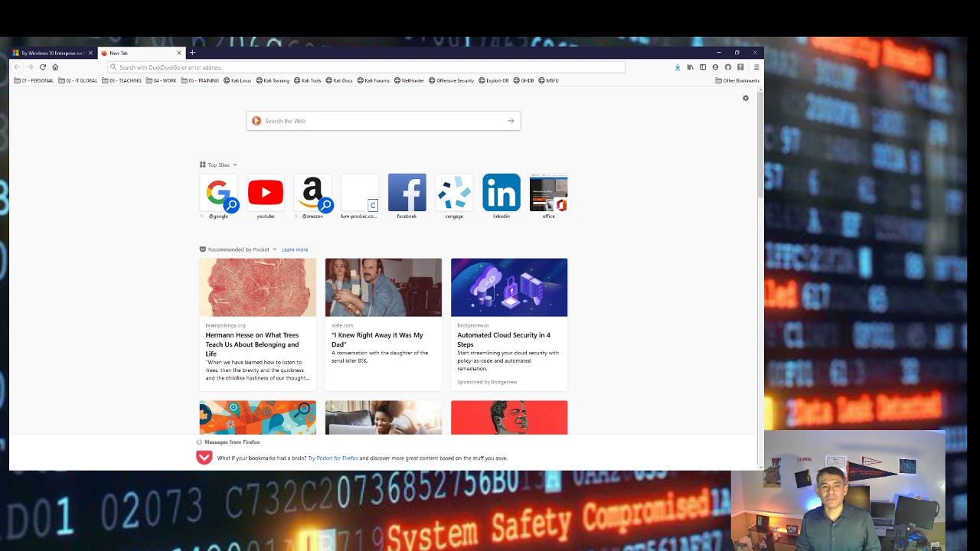Go to Firefox home page
The width and height of the screenshot is (980, 551).
coord(55,67)
